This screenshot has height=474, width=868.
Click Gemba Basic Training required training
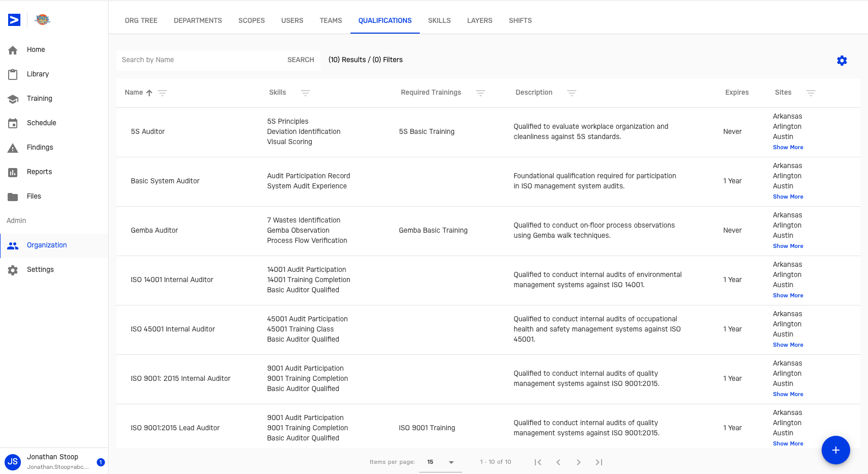(x=433, y=231)
